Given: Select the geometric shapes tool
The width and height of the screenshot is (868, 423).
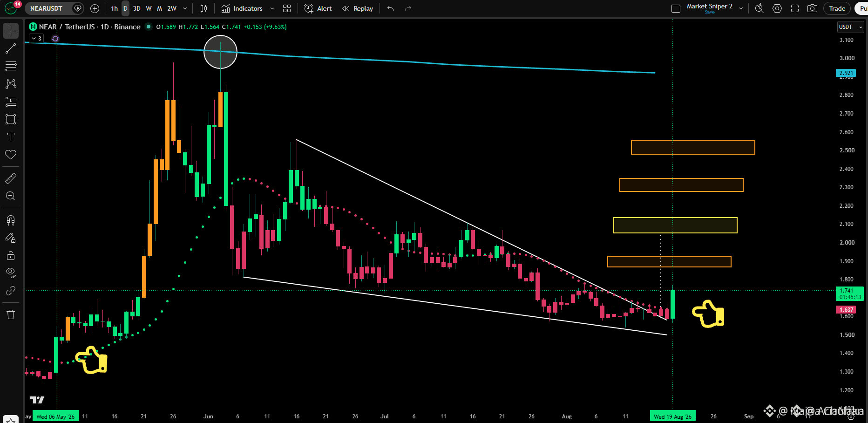Looking at the screenshot, I should point(11,119).
